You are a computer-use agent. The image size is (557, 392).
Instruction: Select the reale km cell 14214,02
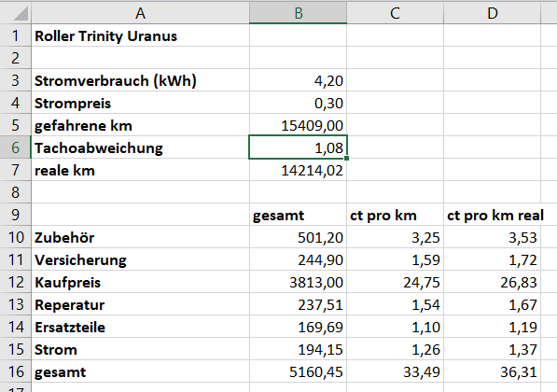(298, 170)
